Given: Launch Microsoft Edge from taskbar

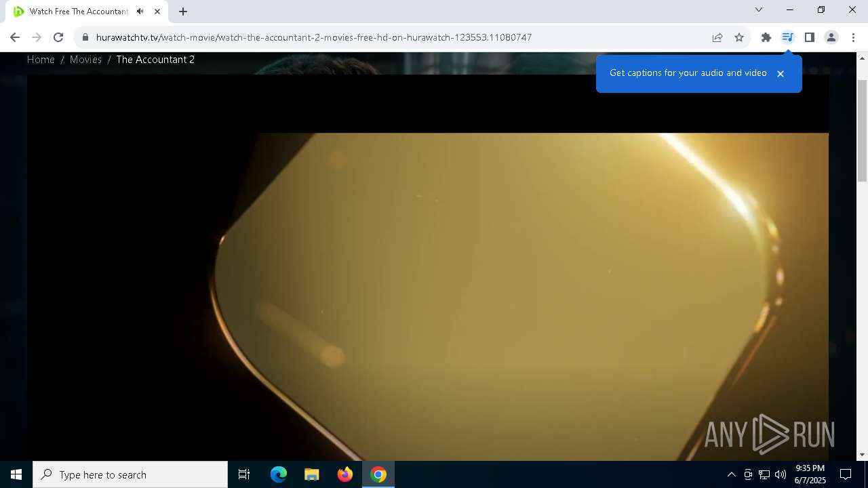Looking at the screenshot, I should [x=279, y=474].
